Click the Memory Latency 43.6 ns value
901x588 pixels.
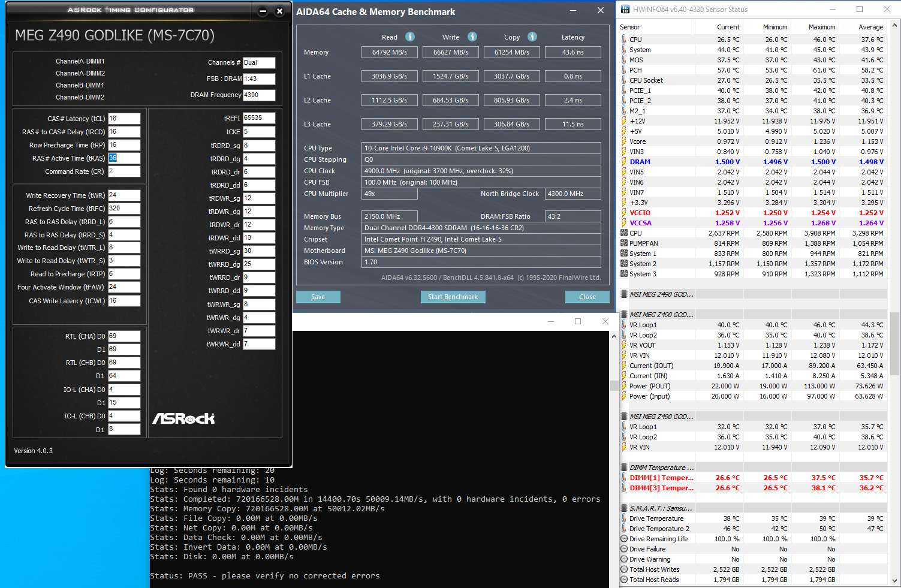572,52
